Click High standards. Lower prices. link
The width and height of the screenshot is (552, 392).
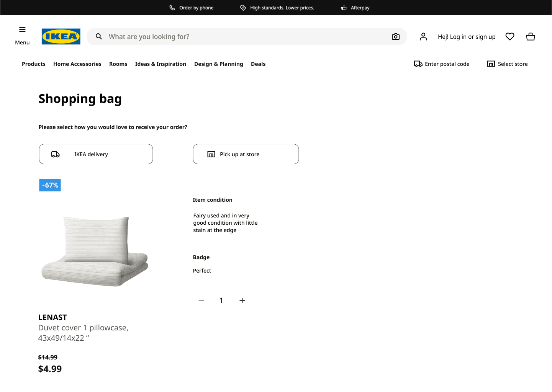(x=282, y=8)
